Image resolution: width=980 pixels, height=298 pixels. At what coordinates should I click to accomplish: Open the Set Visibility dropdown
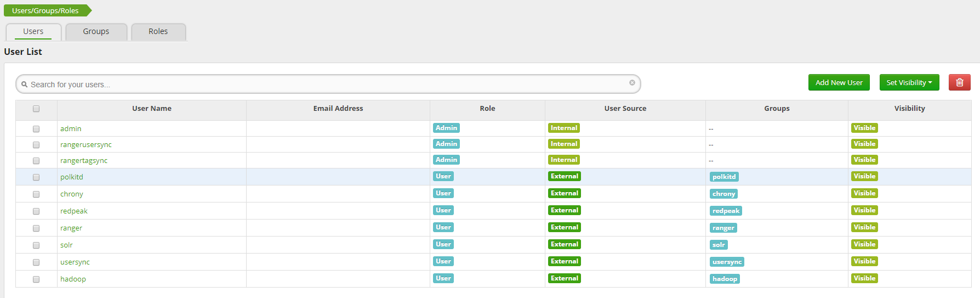click(x=909, y=82)
